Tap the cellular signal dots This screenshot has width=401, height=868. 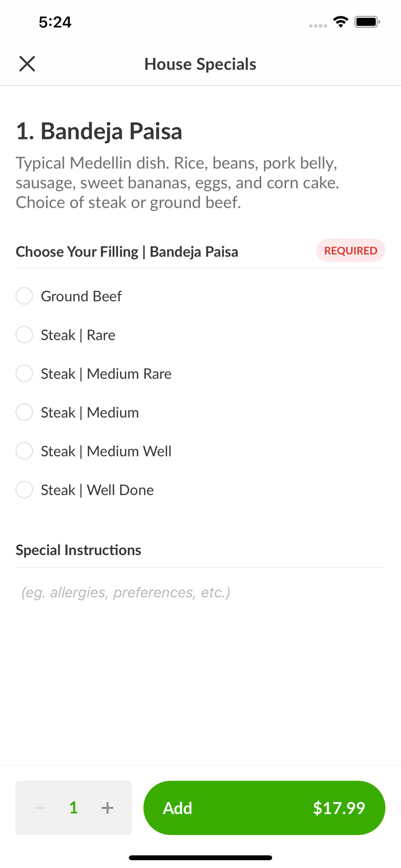coord(318,26)
